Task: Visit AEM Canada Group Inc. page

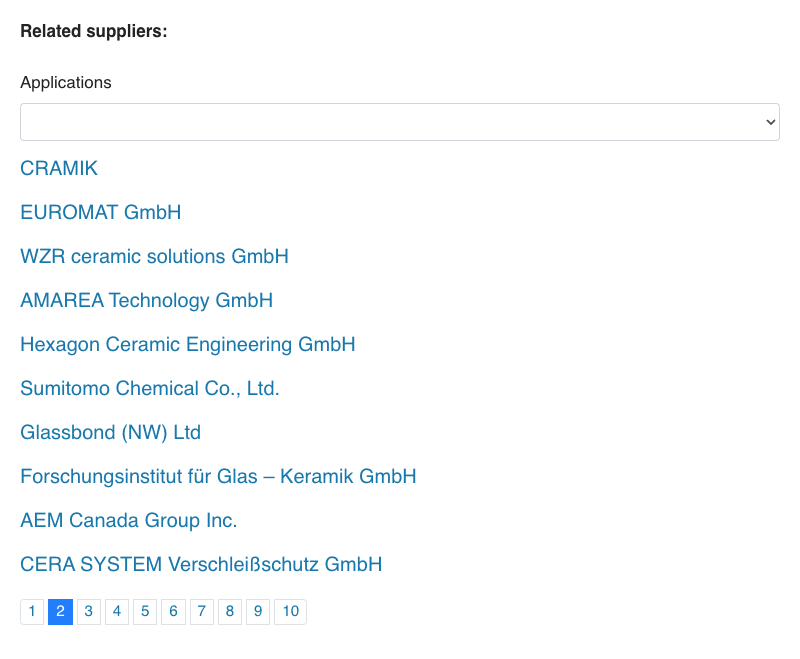Action: pyautogui.click(x=129, y=520)
